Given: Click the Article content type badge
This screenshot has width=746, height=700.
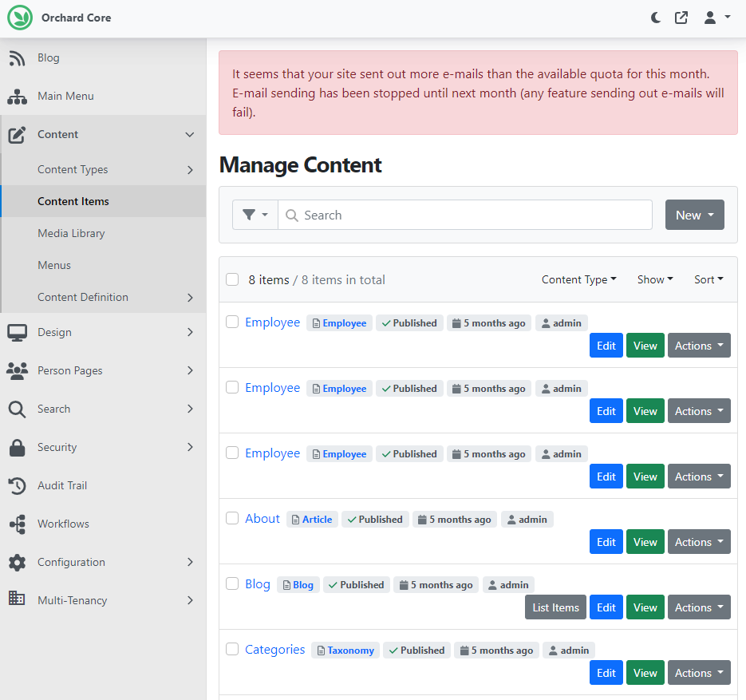Looking at the screenshot, I should tap(312, 520).
